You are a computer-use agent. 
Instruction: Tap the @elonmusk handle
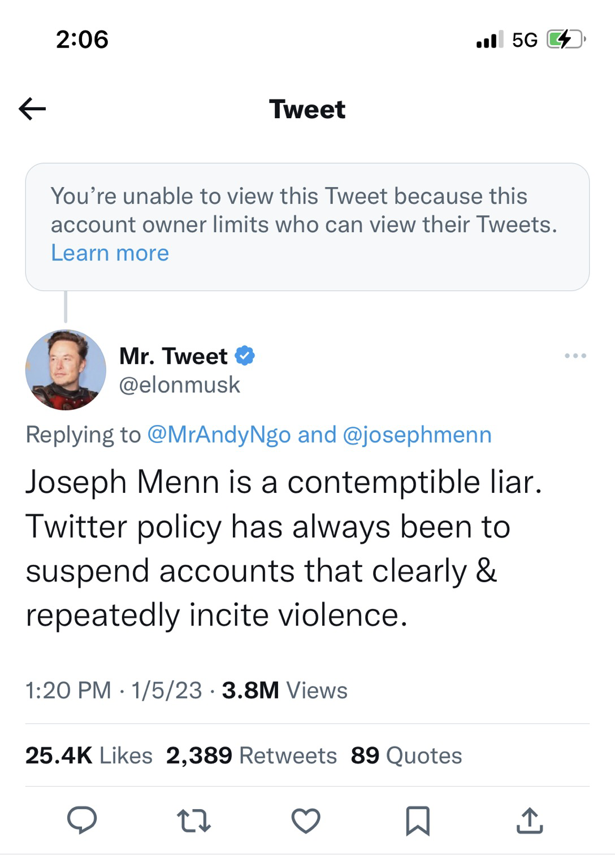(180, 385)
